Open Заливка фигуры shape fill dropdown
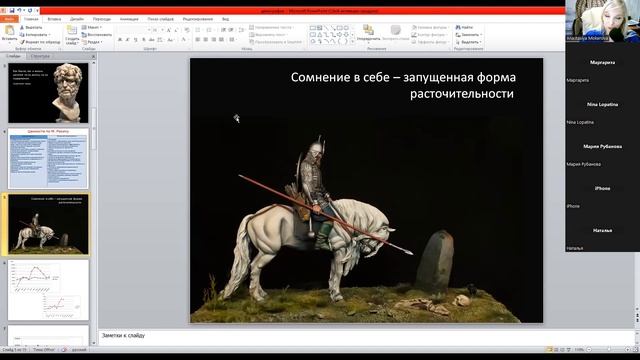The height and width of the screenshot is (360, 640). click(x=430, y=27)
